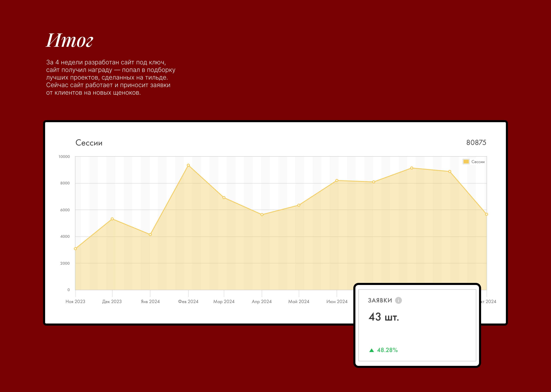Click the Фев 2024 peak data point
The width and height of the screenshot is (551, 392).
tap(188, 165)
